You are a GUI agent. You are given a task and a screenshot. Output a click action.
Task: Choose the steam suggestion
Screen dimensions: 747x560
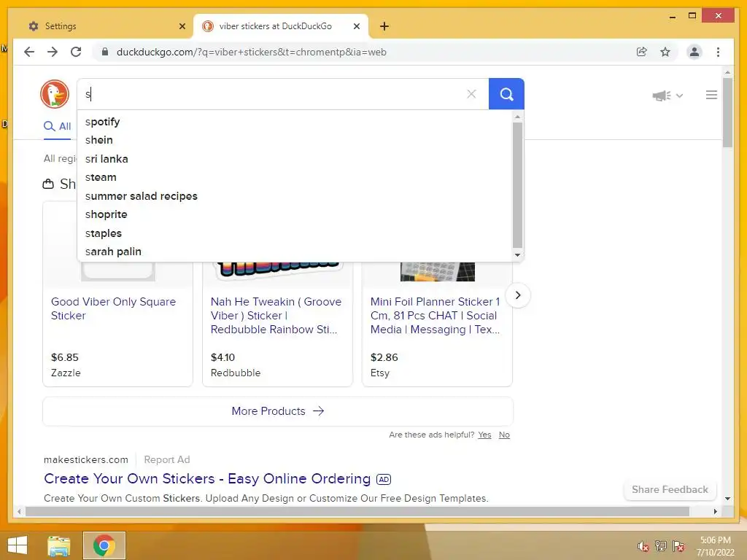coord(295,177)
